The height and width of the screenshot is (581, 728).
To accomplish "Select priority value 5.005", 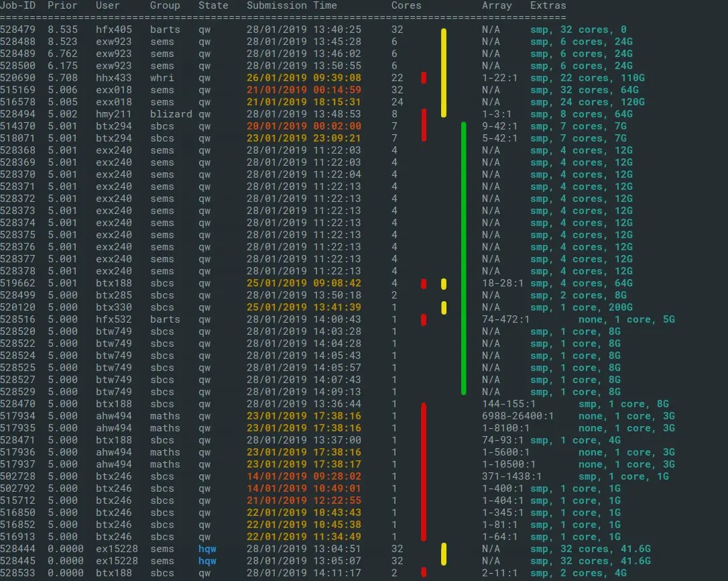I will point(62,102).
